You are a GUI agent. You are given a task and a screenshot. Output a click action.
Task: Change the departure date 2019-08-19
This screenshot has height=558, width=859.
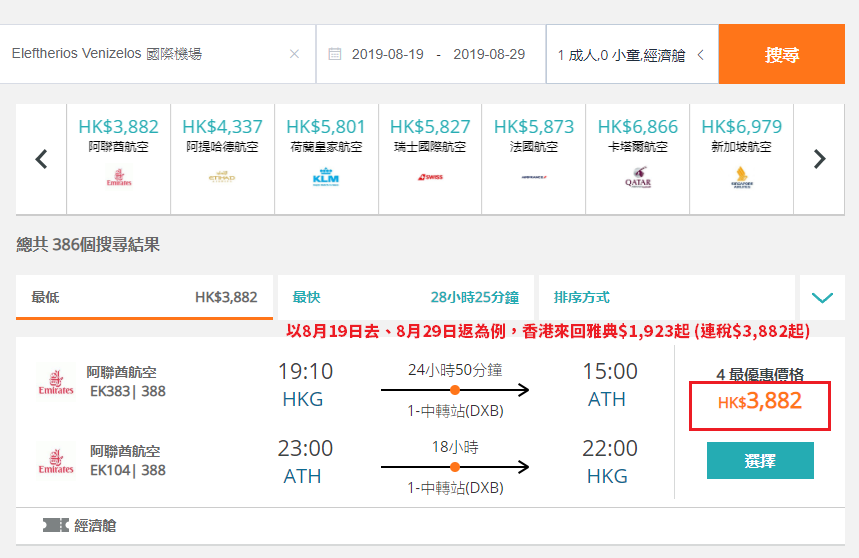(388, 54)
